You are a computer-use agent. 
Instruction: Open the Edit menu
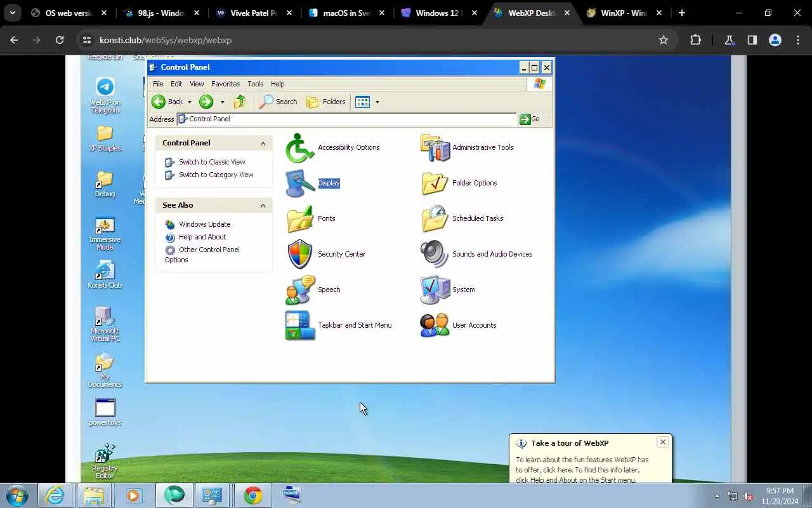pos(176,84)
